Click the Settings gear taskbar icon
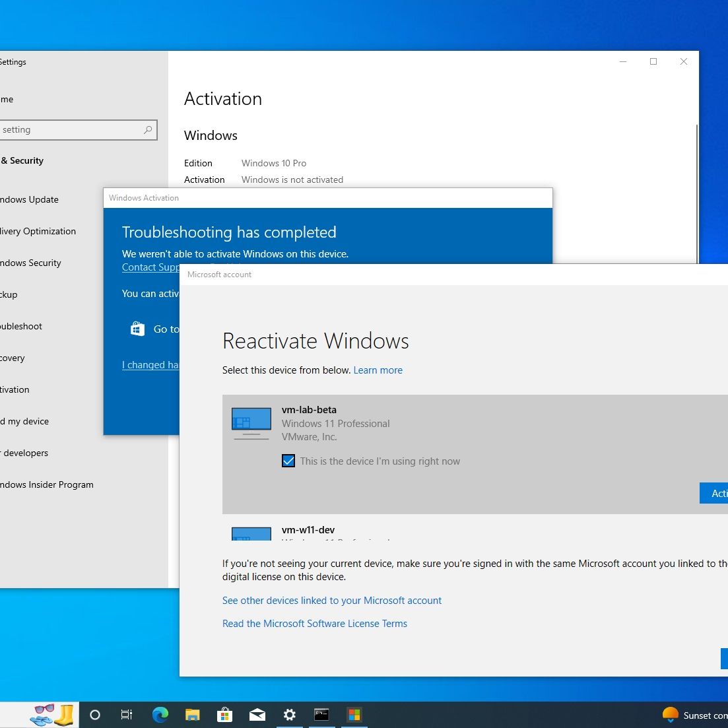The width and height of the screenshot is (728, 728). tap(289, 715)
